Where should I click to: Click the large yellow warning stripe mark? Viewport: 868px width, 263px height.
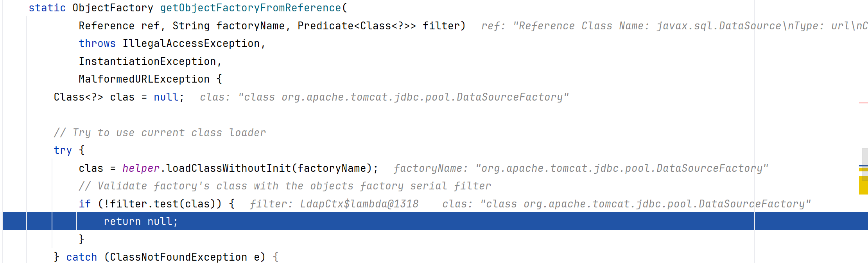pos(863,185)
